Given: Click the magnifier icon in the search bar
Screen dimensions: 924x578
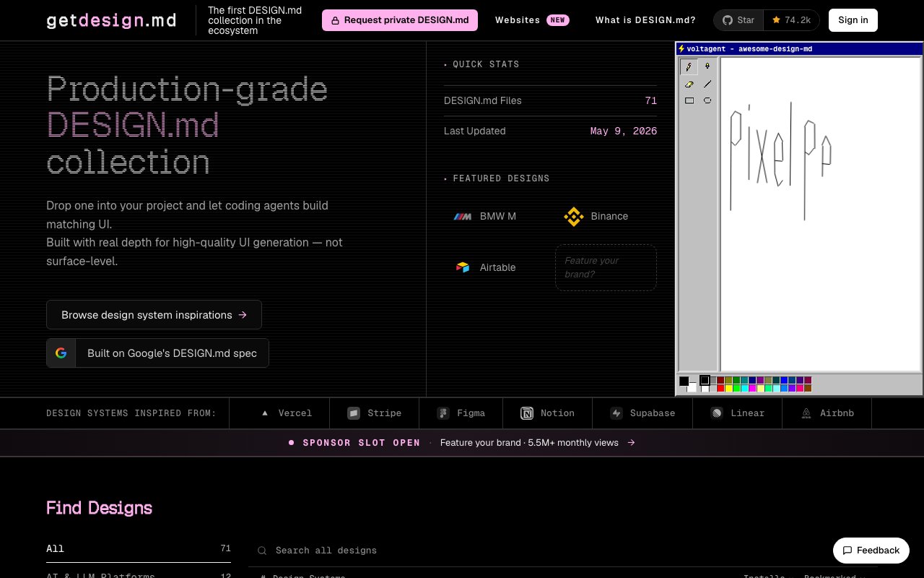Looking at the screenshot, I should click(x=263, y=551).
